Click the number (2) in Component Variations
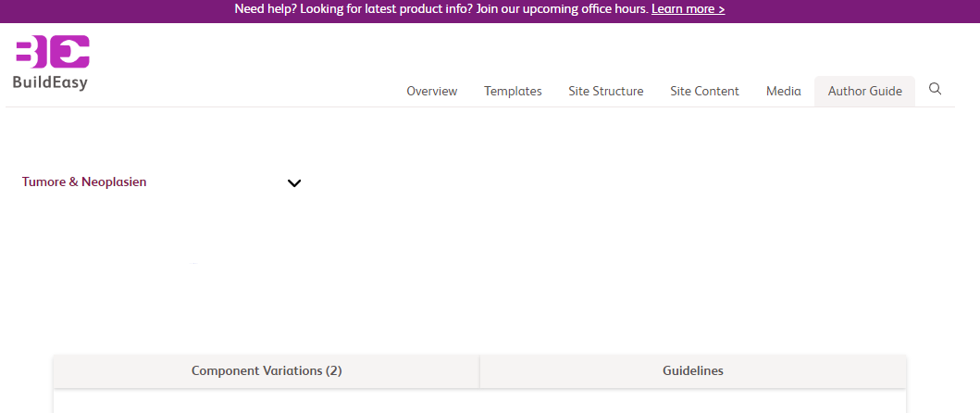980x413 pixels. click(x=333, y=371)
